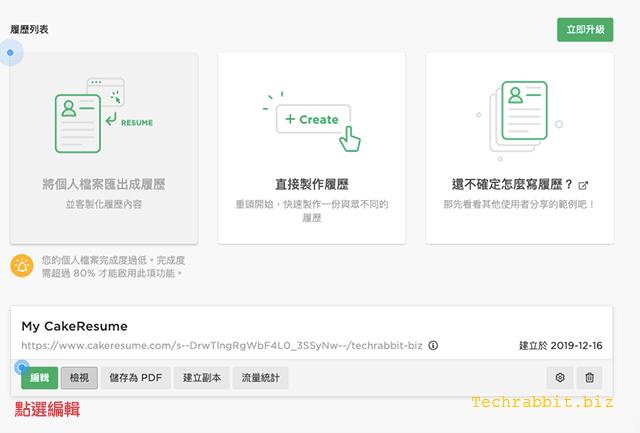The height and width of the screenshot is (433, 640).
Task: Click the stacked resume documents illustration
Action: tap(520, 119)
